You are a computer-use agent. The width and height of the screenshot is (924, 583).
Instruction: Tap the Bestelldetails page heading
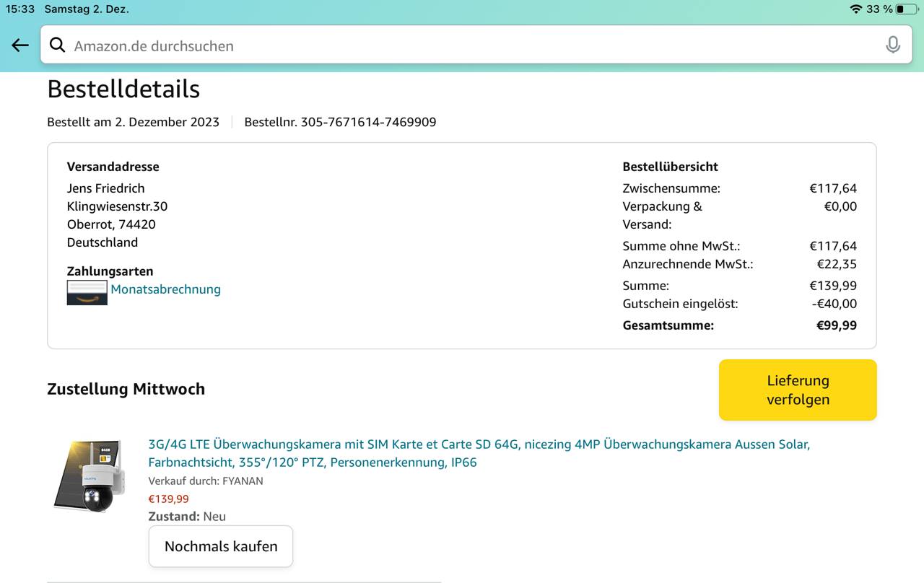[x=123, y=89]
